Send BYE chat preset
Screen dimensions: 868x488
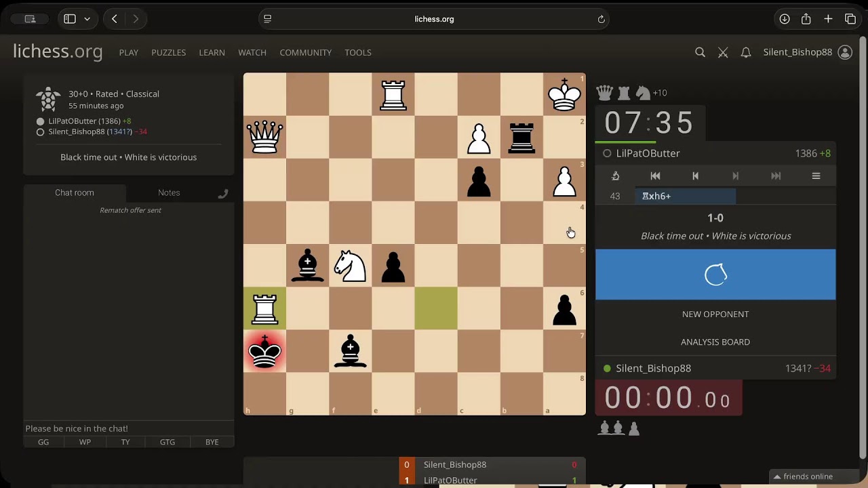pyautogui.click(x=212, y=442)
